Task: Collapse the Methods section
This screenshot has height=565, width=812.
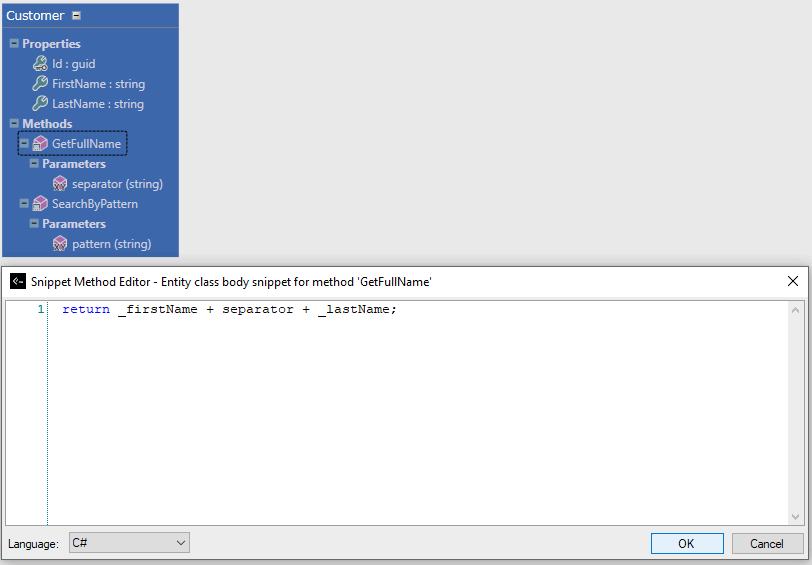Action: tap(14, 124)
